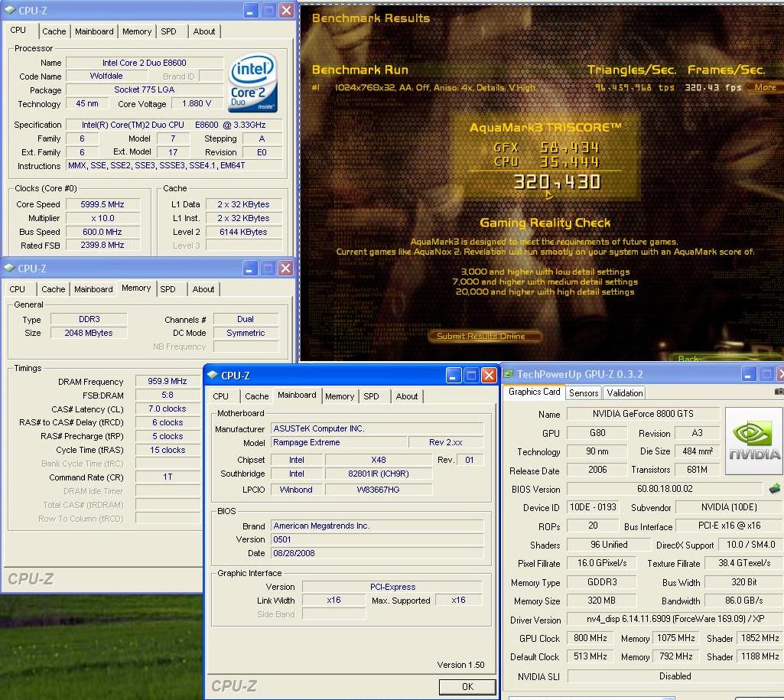The image size is (784, 700).
Task: Click the Core Voltage value 1.880 V
Action: [x=197, y=103]
